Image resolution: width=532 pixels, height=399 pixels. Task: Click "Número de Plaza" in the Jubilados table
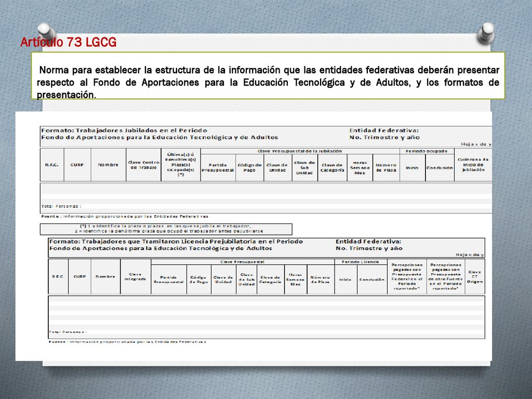(x=386, y=168)
